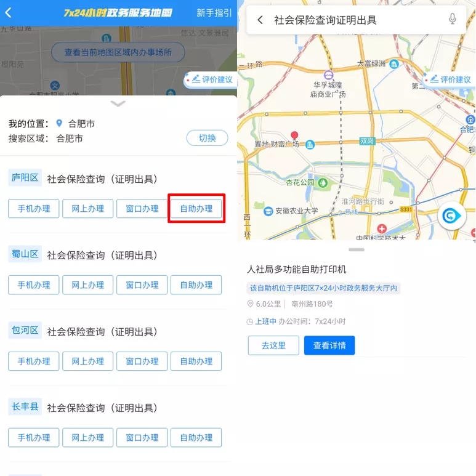Choose 网上办理 under 庐阳区

87,209
